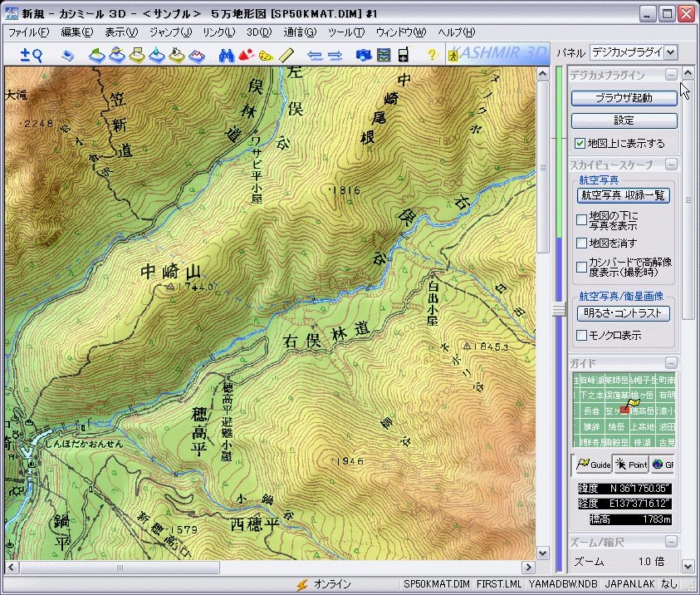Collapse the ズーム/縮尺 section
This screenshot has height=595, width=700.
(x=671, y=542)
